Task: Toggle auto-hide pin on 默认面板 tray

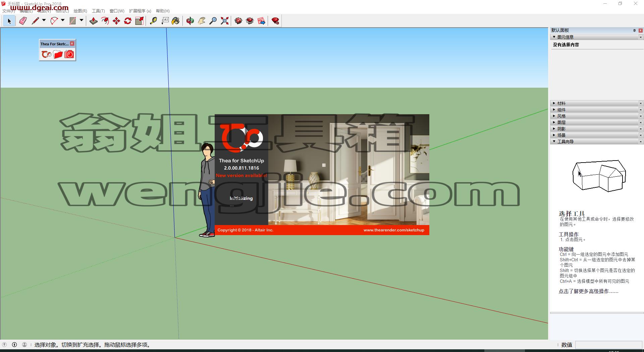Action: pos(634,30)
